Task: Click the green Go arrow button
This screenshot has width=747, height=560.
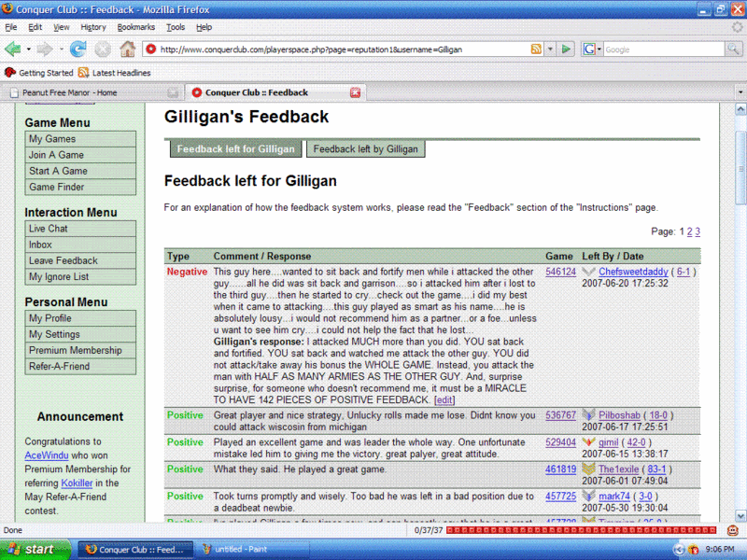Action: (x=566, y=49)
